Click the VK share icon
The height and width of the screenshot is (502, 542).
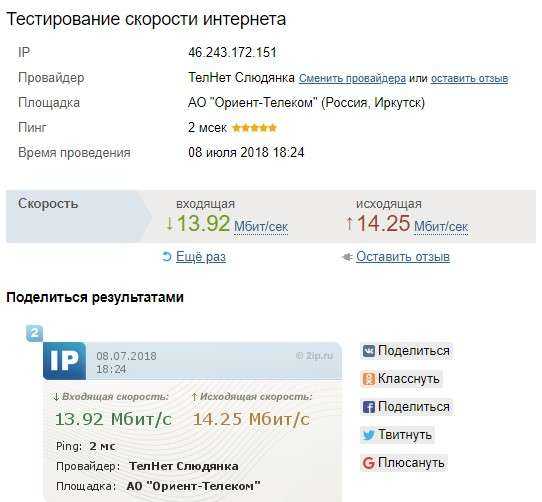coord(368,351)
